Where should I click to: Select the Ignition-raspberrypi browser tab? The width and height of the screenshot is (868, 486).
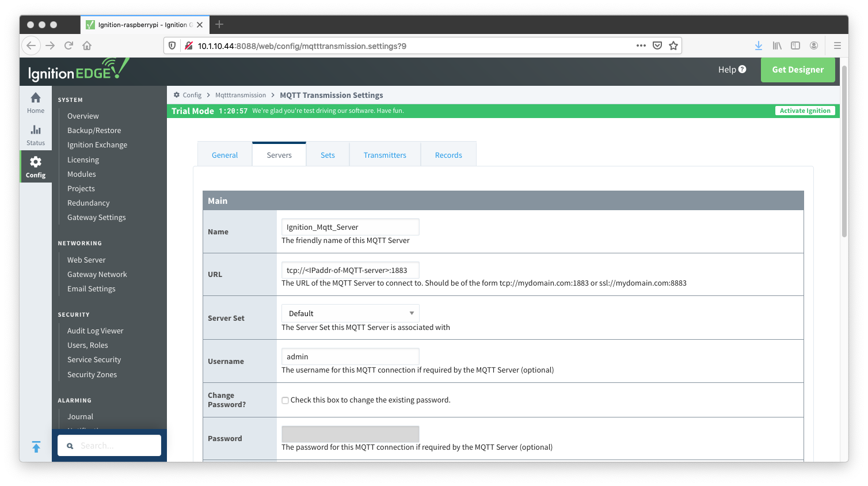144,25
